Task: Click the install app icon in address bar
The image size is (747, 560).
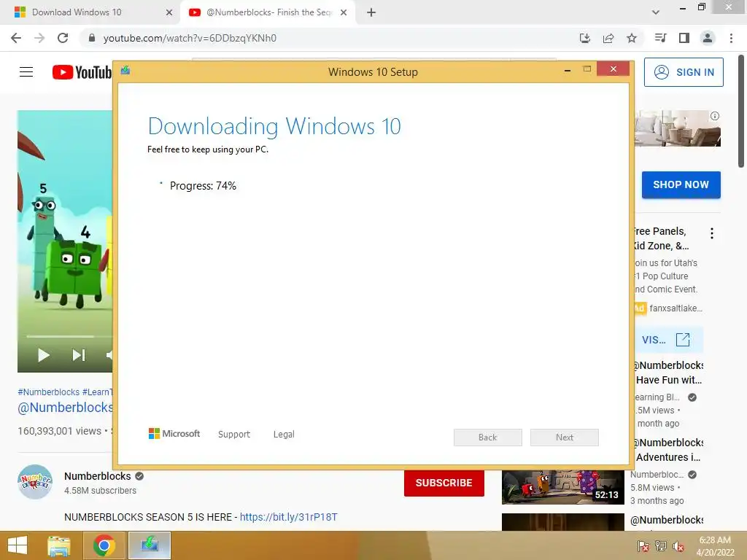Action: tap(584, 38)
